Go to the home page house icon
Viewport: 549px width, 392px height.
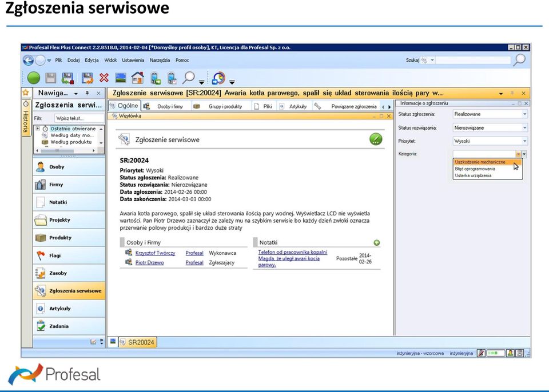click(x=138, y=78)
